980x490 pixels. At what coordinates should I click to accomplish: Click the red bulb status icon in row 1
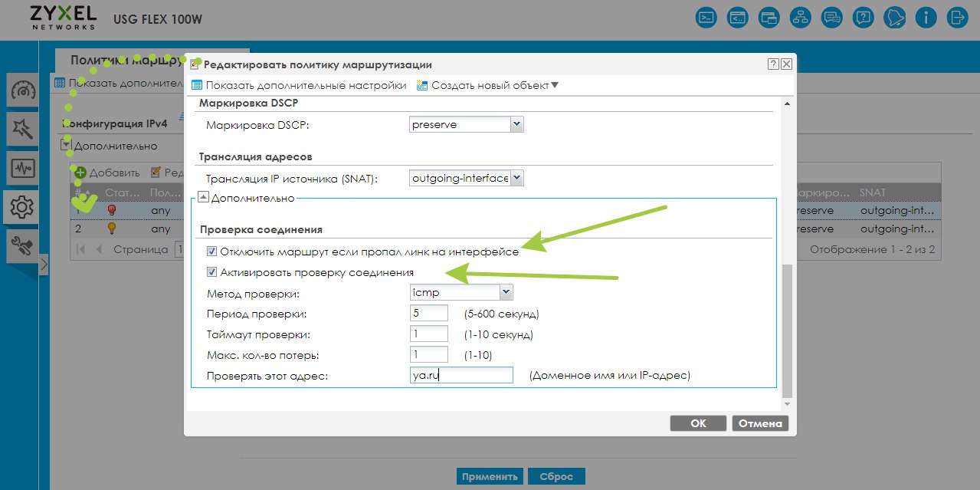point(111,209)
